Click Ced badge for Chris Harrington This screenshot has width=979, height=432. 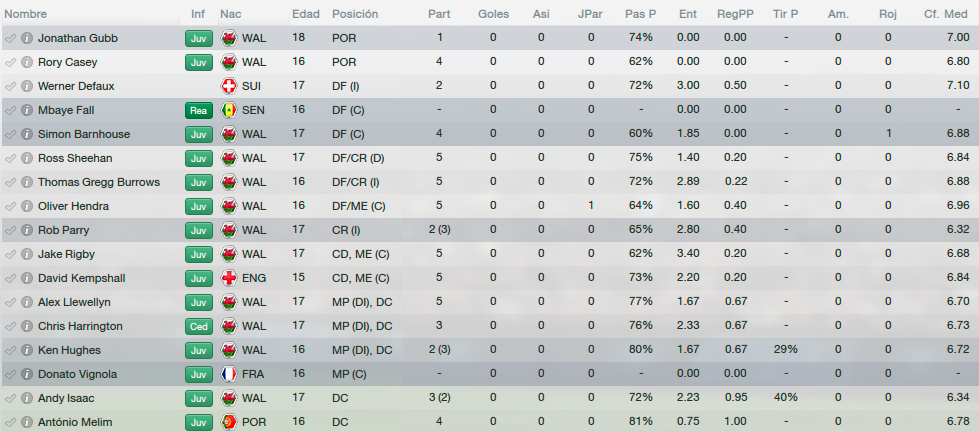tap(199, 326)
